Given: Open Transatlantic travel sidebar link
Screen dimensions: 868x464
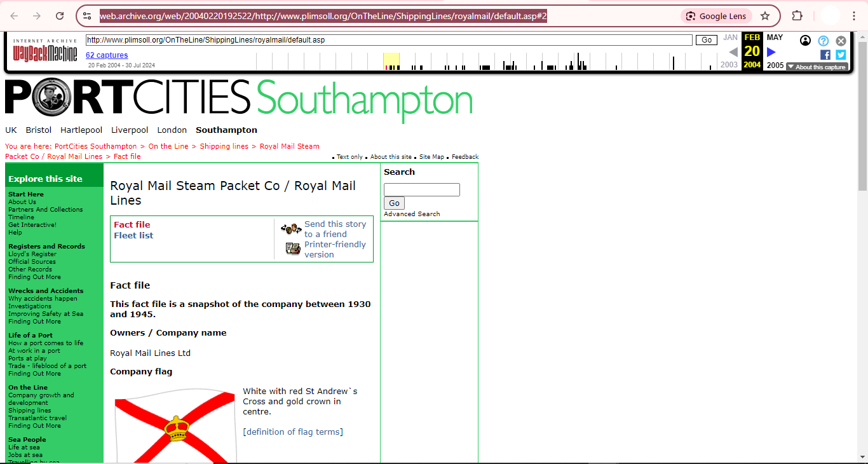Looking at the screenshot, I should 37,418.
